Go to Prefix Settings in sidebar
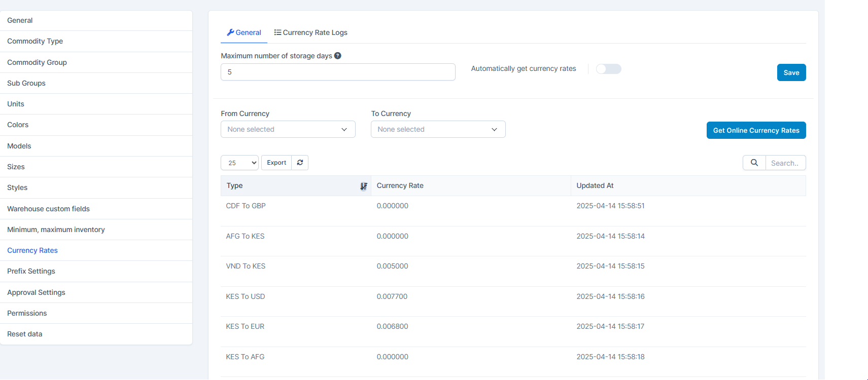868x380 pixels. click(x=31, y=271)
